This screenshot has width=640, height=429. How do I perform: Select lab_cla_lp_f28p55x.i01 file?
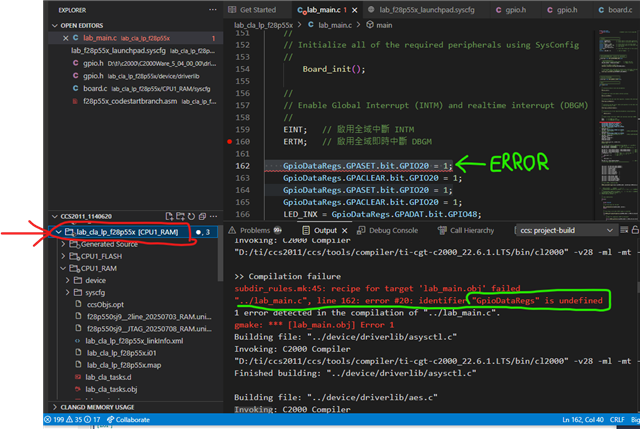[x=121, y=353]
